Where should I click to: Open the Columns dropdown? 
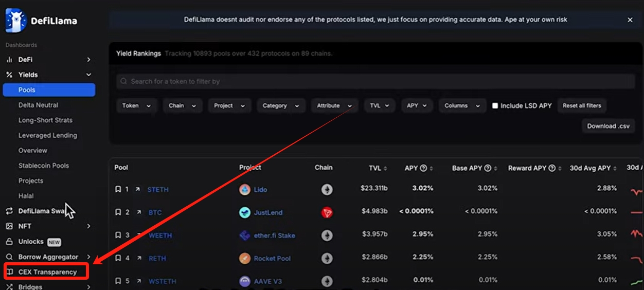tap(462, 105)
